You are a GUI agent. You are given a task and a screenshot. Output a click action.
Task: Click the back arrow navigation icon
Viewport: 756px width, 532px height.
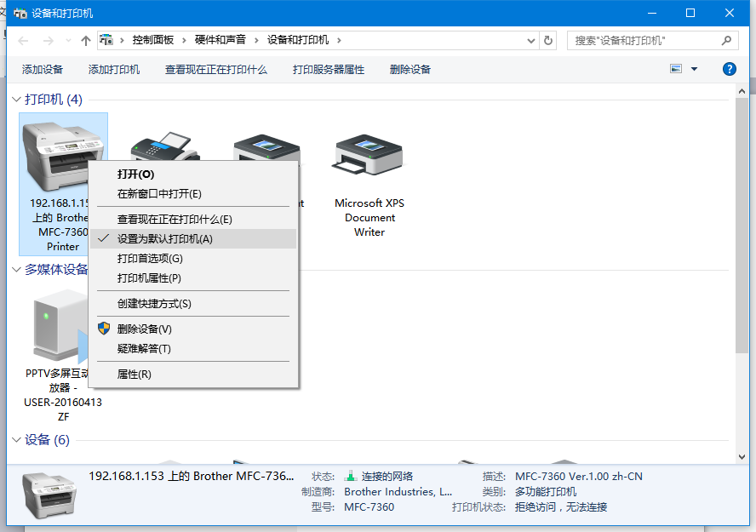coord(23,39)
